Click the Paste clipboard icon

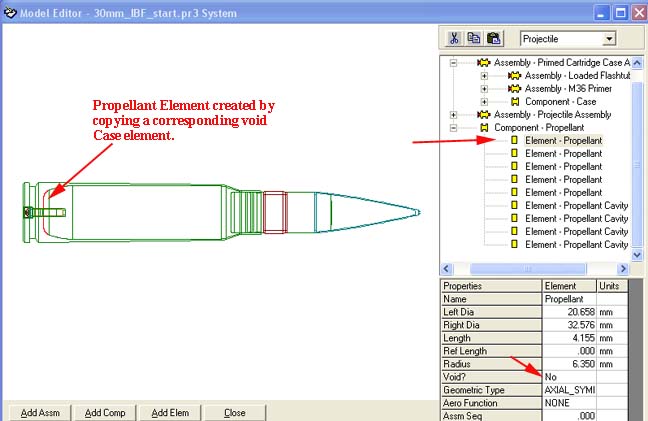coord(493,39)
